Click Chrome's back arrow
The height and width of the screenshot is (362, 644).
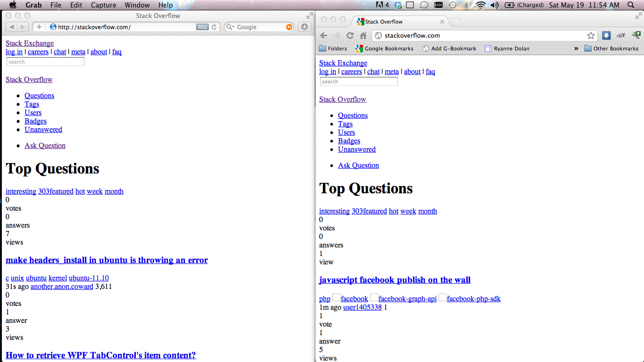pos(323,35)
